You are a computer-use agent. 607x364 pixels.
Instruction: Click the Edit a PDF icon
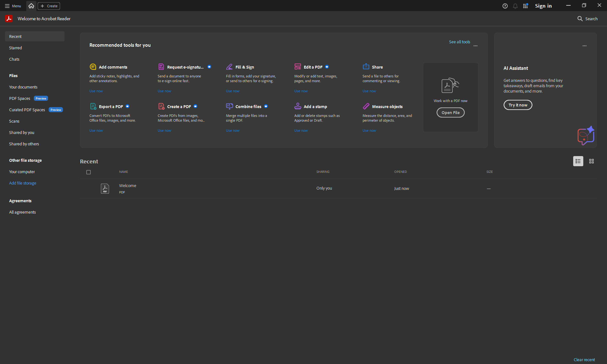pos(298,66)
